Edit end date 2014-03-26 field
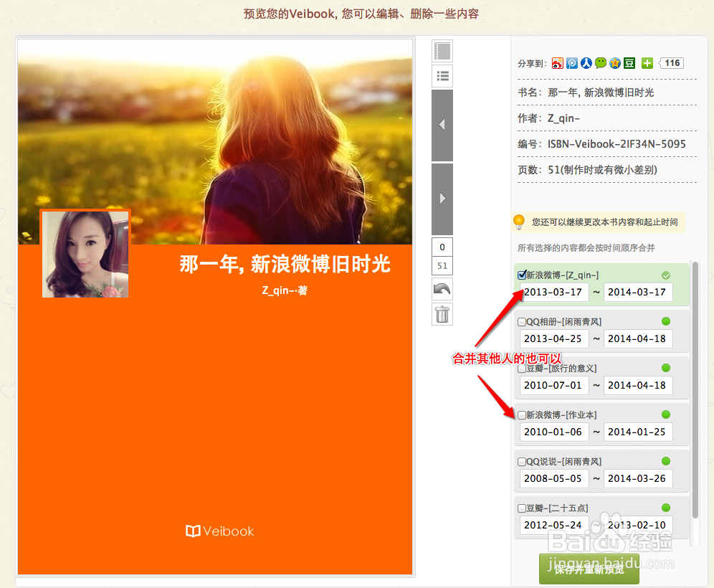 [x=638, y=479]
